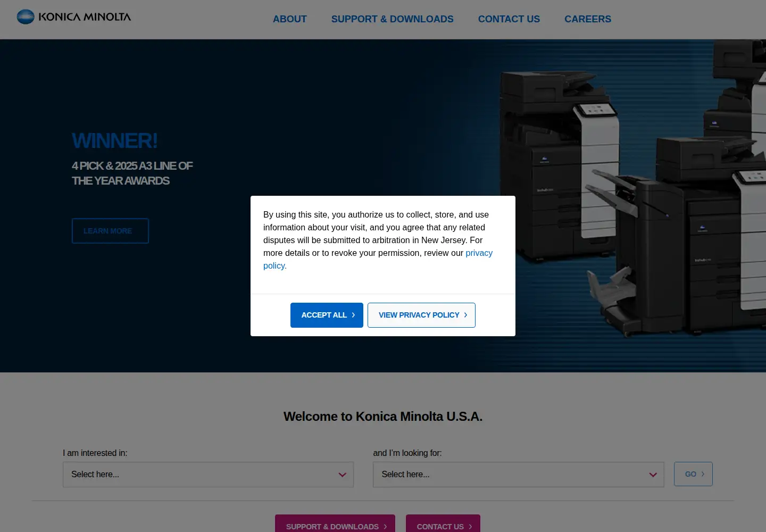Click the 'WINNER!' banner headline

(x=114, y=141)
